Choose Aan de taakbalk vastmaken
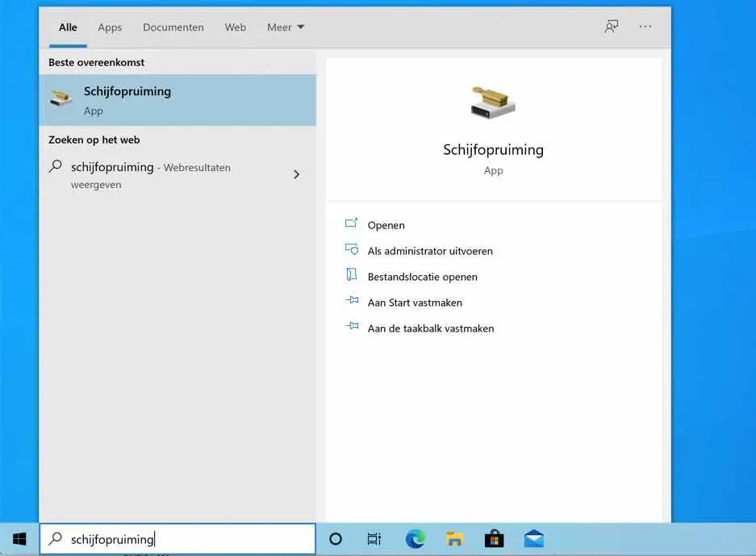Viewport: 756px width, 556px height. click(431, 328)
